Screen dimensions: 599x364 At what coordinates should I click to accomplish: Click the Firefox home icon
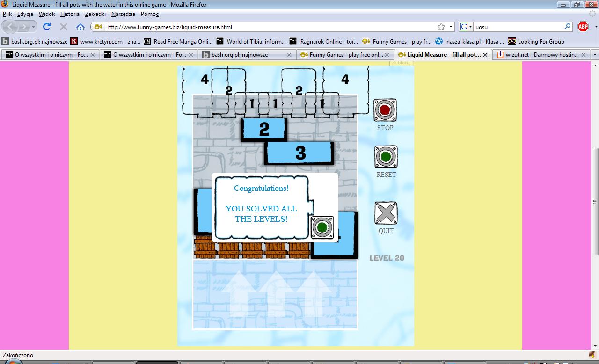click(80, 27)
